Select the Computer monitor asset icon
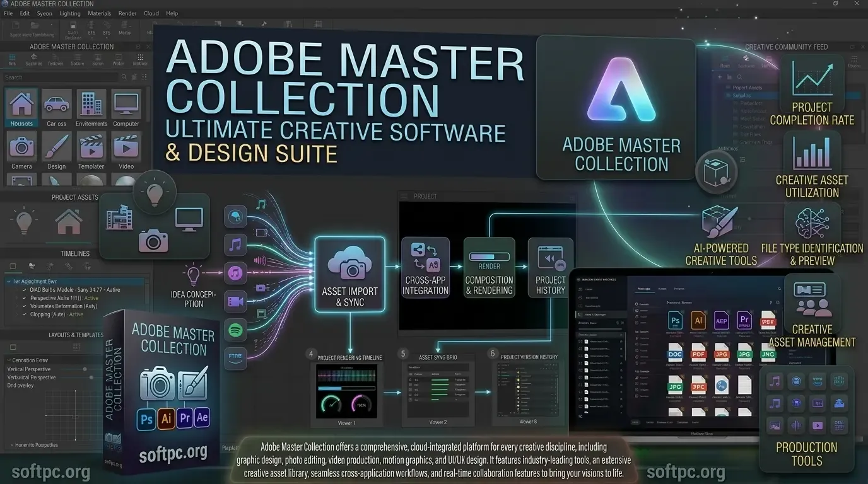 [126, 103]
